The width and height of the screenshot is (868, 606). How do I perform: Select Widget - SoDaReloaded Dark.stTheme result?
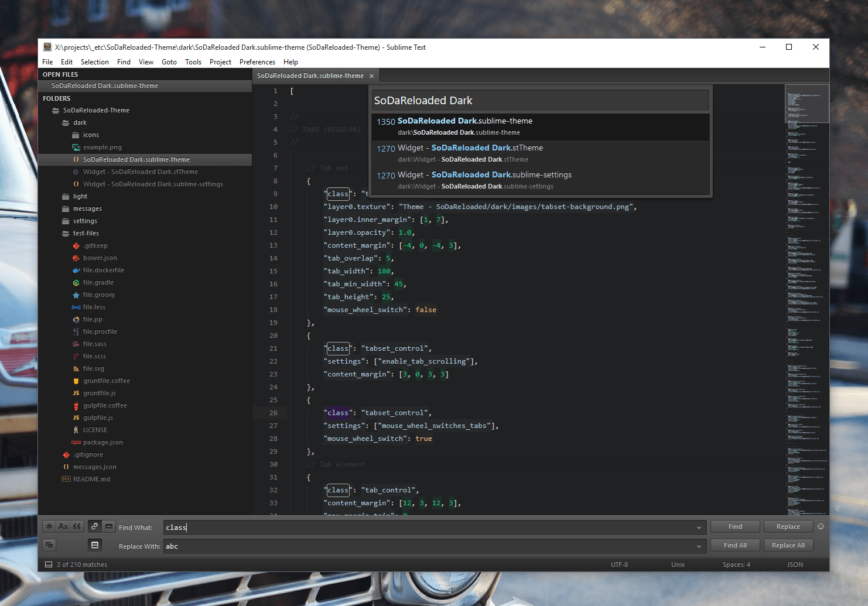(x=541, y=153)
